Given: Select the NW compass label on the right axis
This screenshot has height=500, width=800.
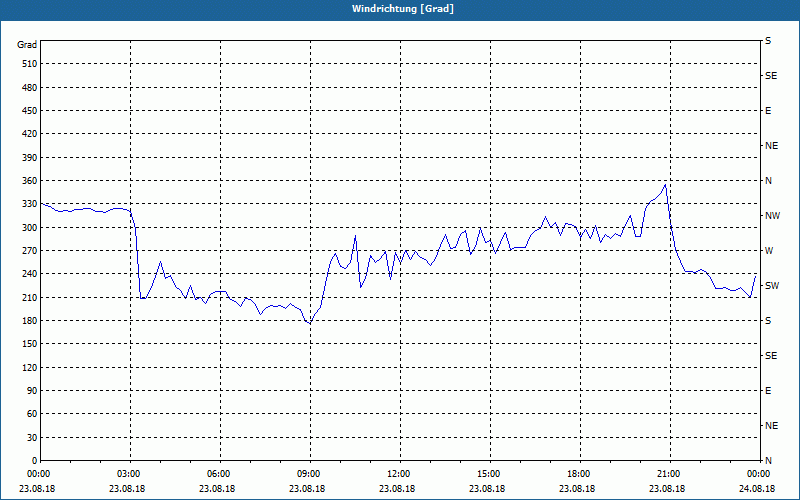Looking at the screenshot, I should [x=772, y=216].
